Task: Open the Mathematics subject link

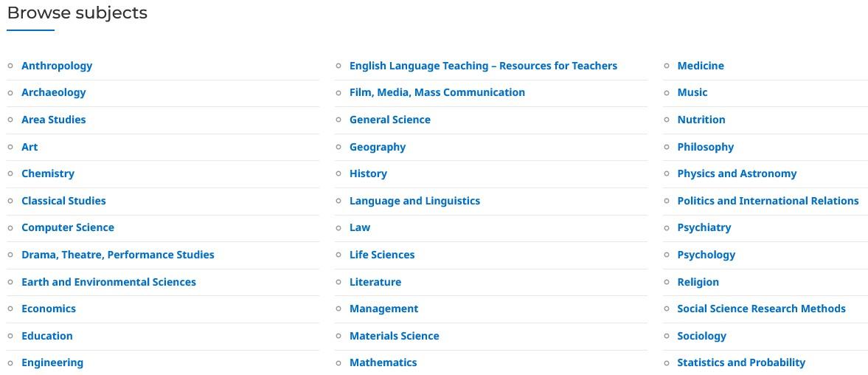Action: (383, 362)
